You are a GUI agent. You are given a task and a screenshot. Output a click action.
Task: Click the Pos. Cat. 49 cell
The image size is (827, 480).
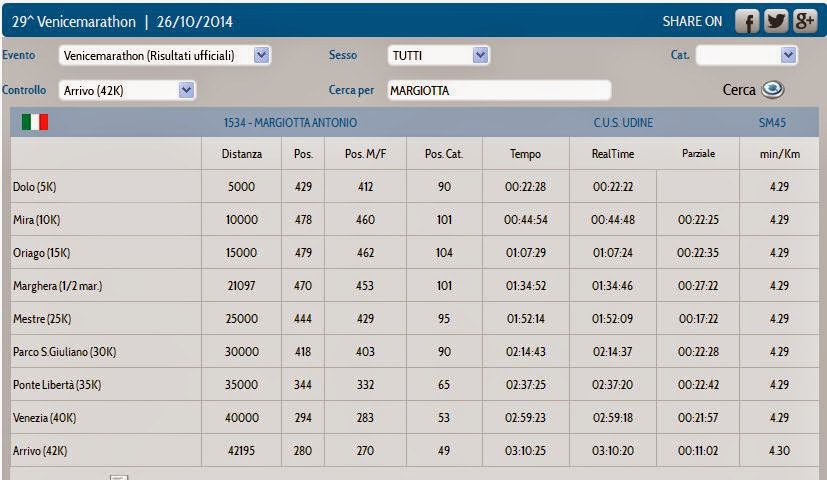(x=444, y=451)
